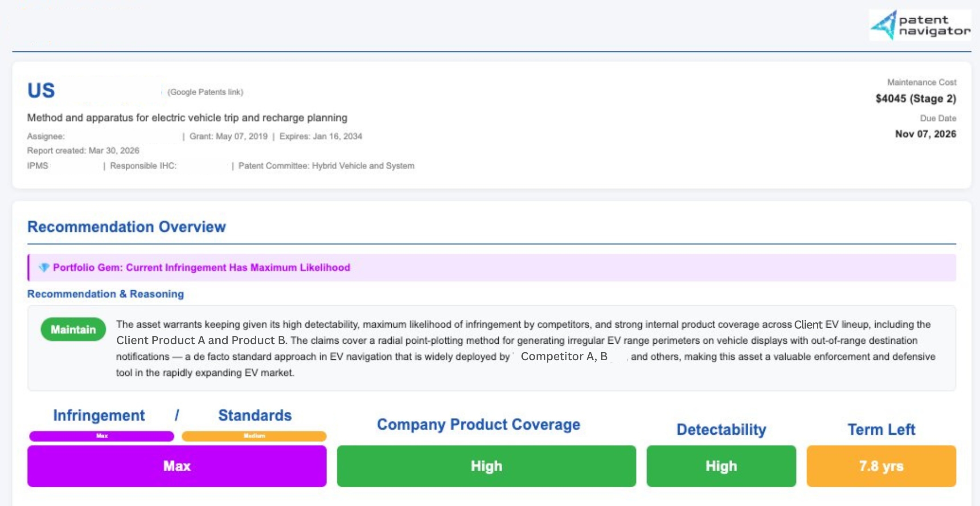Select the green Maintain recommendation badge
This screenshot has width=980, height=506.
click(73, 329)
